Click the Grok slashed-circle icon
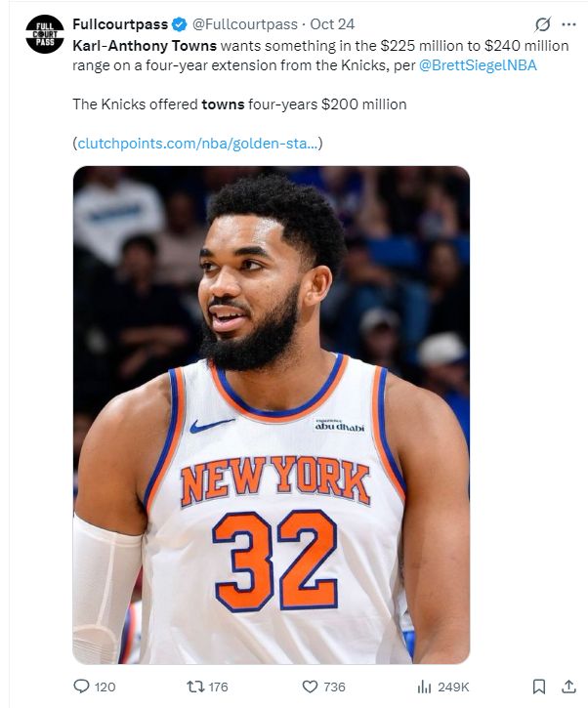Image resolution: width=588 pixels, height=708 pixels. (x=542, y=24)
